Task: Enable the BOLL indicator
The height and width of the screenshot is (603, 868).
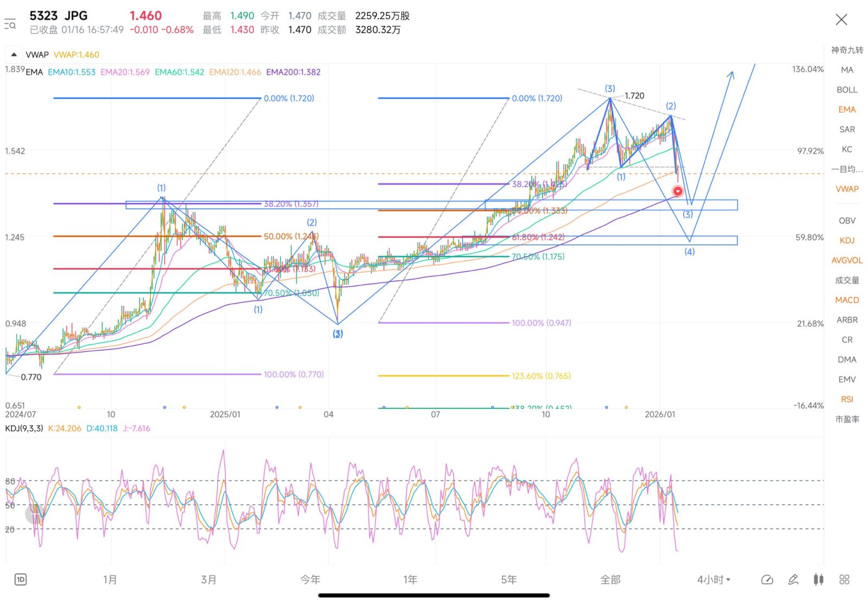Action: (847, 89)
